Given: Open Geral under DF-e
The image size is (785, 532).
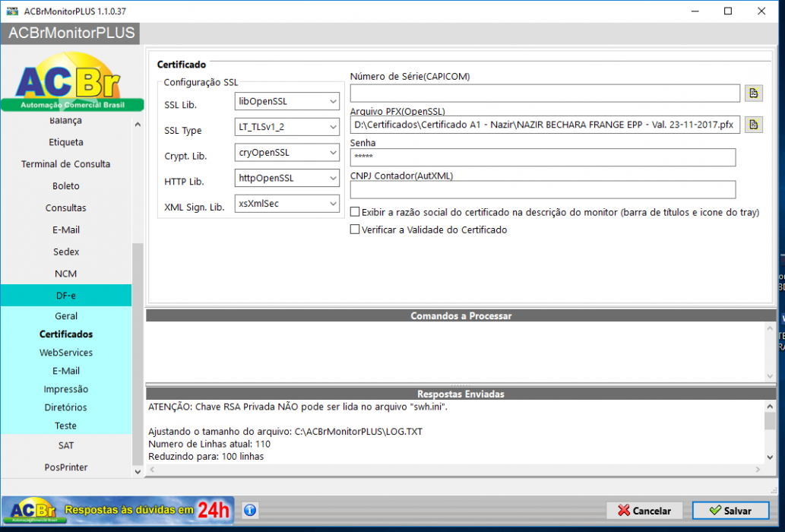Looking at the screenshot, I should coord(65,316).
